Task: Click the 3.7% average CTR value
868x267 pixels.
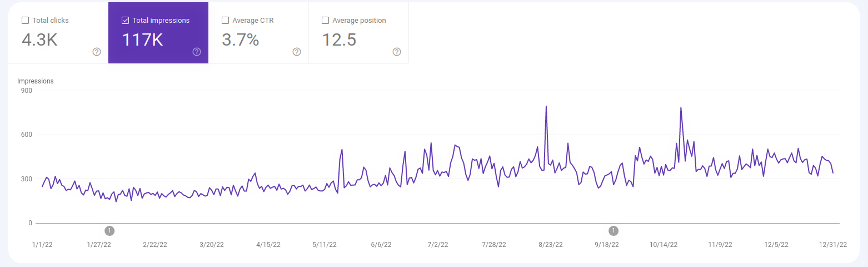Action: [x=240, y=40]
